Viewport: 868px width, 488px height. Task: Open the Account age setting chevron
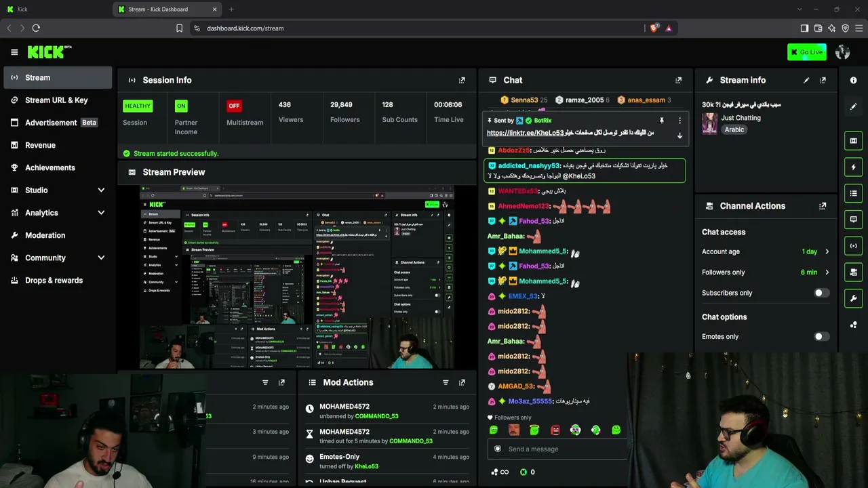[827, 251]
